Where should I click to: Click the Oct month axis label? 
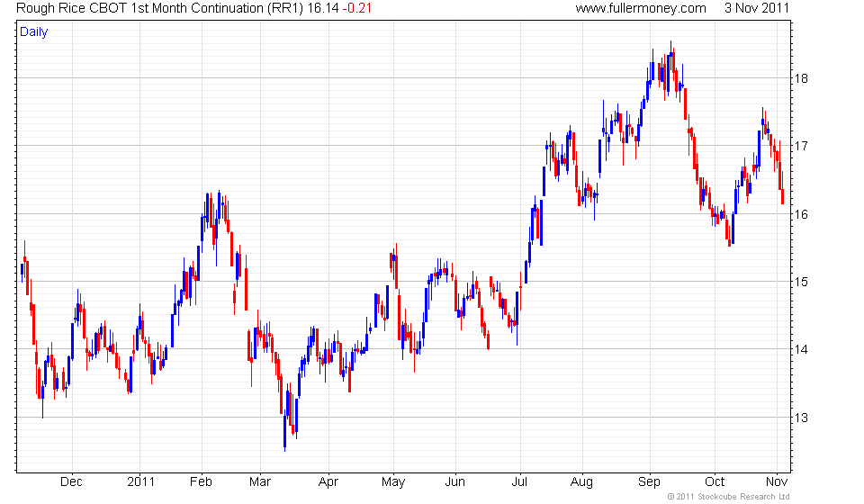tap(715, 482)
